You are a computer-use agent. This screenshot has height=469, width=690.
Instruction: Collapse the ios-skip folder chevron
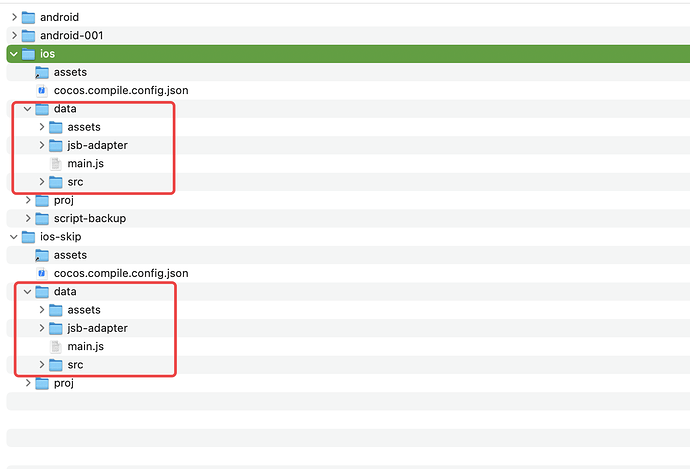[x=14, y=237]
